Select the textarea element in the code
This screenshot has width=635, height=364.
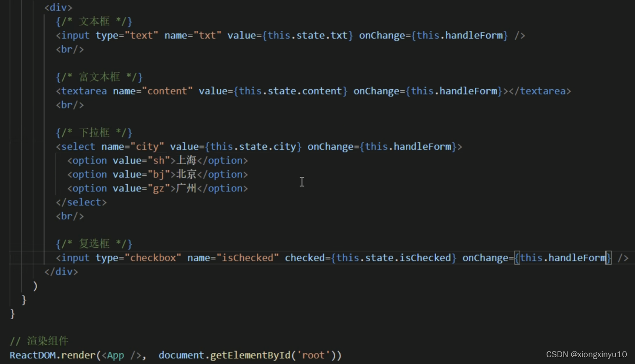[x=83, y=91]
